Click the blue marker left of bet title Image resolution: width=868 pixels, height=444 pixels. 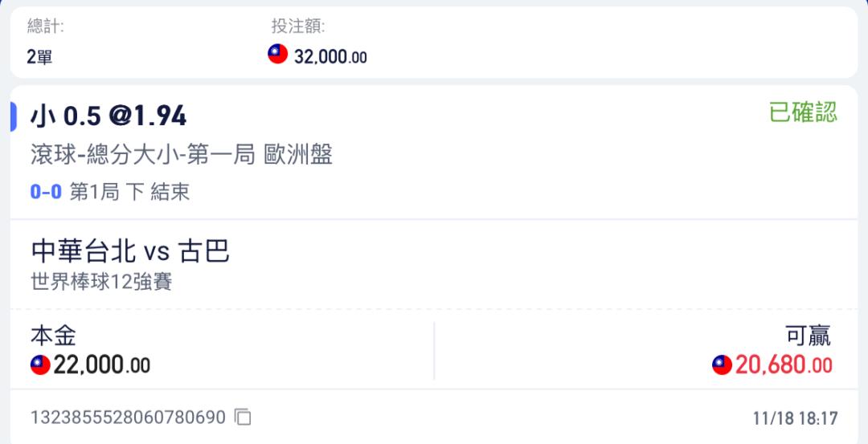(x=14, y=116)
